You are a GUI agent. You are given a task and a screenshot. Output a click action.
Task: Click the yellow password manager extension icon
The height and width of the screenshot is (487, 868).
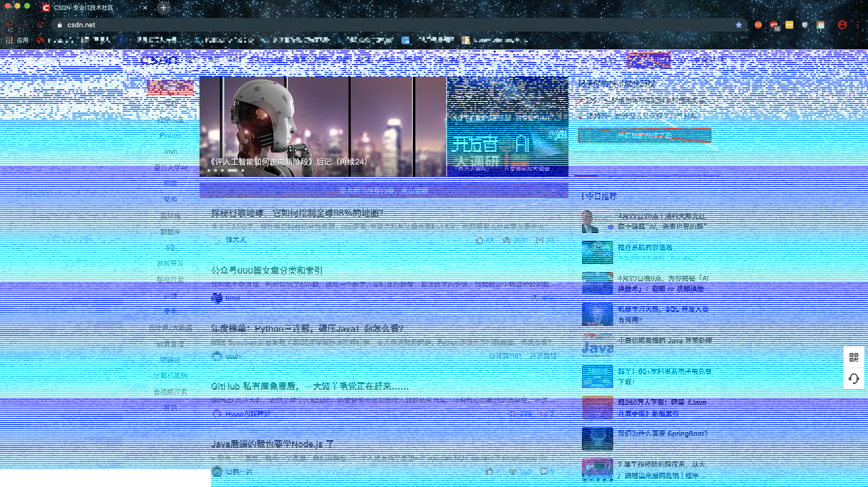pyautogui.click(x=789, y=25)
